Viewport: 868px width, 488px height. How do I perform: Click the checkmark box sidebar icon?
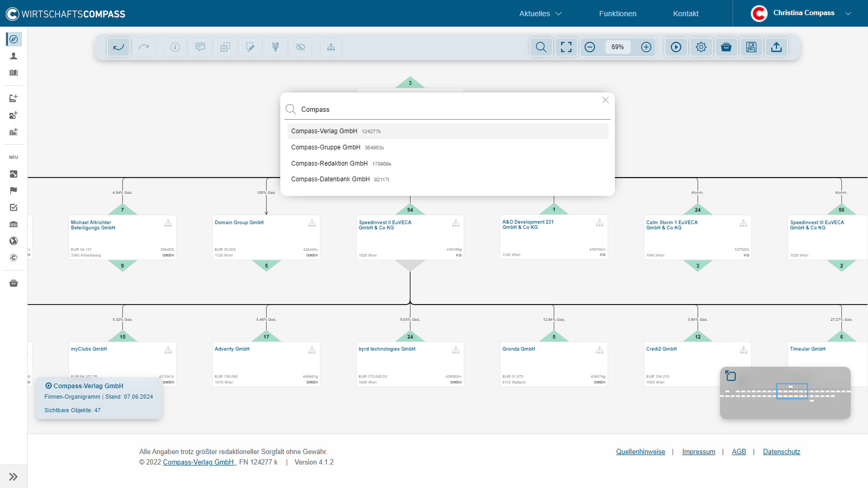coord(14,207)
